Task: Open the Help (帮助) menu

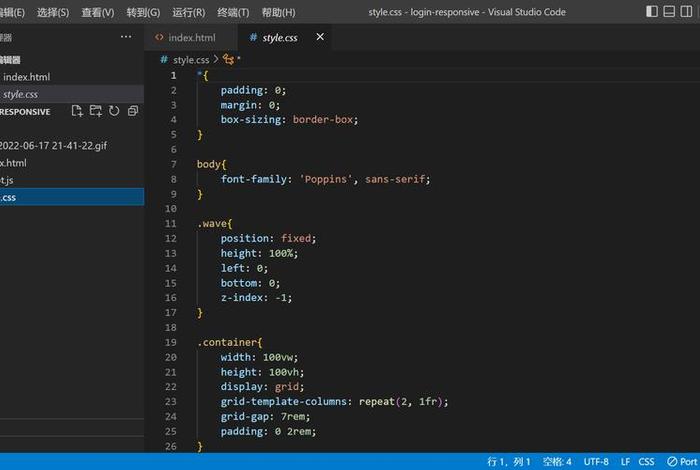Action: click(279, 12)
